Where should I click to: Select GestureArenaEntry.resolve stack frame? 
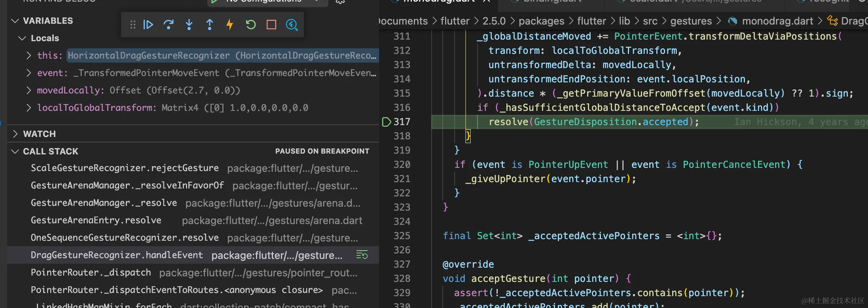(193, 220)
